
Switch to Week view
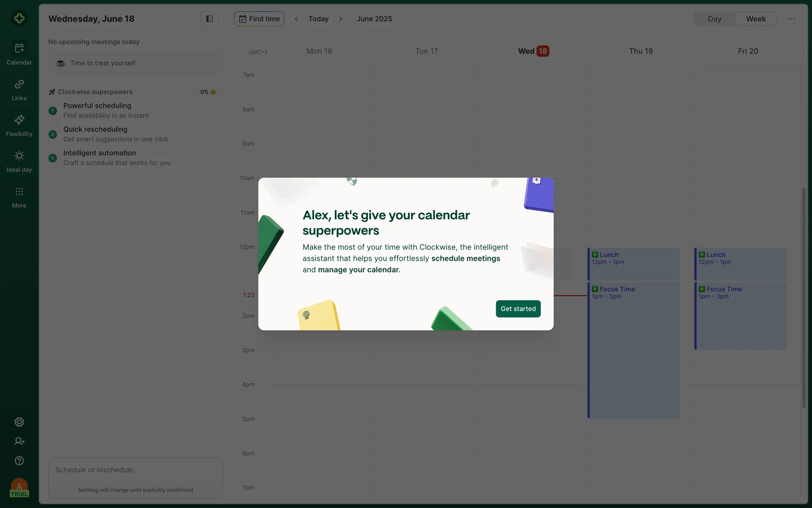pos(755,19)
